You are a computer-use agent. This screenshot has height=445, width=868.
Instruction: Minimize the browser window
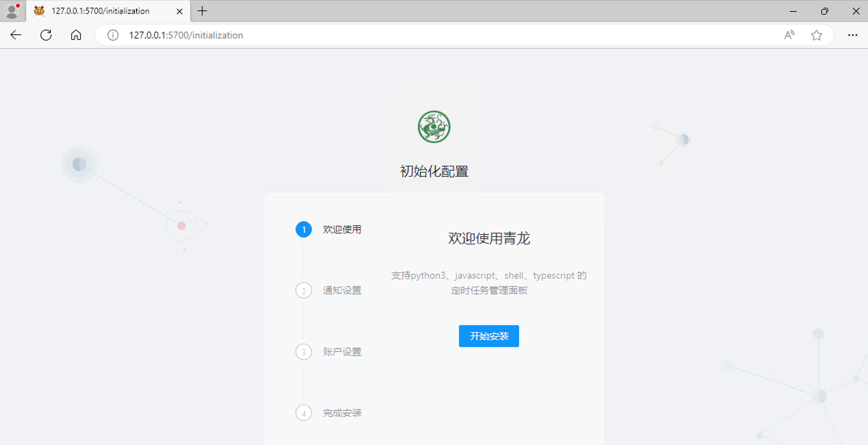[x=793, y=11]
